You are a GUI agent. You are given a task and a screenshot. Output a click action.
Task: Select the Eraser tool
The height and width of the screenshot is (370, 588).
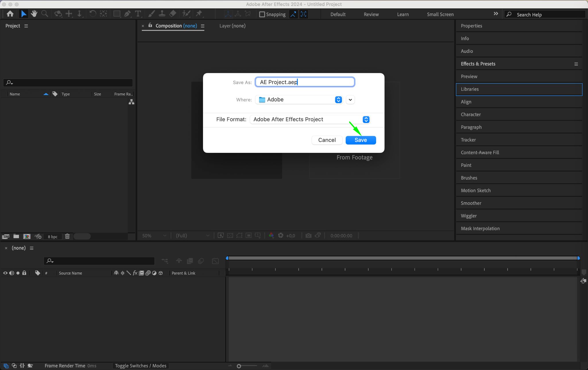pos(173,14)
